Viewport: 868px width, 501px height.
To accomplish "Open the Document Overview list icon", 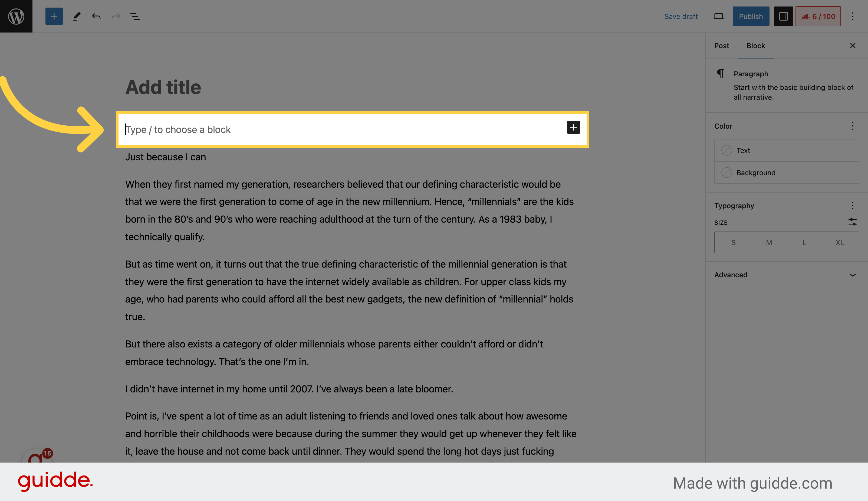I will (136, 16).
